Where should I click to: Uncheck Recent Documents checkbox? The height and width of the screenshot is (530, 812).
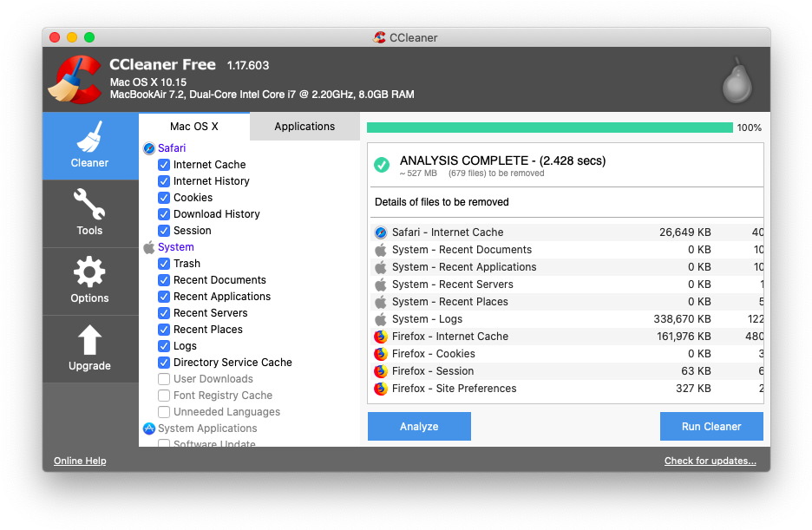click(x=164, y=280)
